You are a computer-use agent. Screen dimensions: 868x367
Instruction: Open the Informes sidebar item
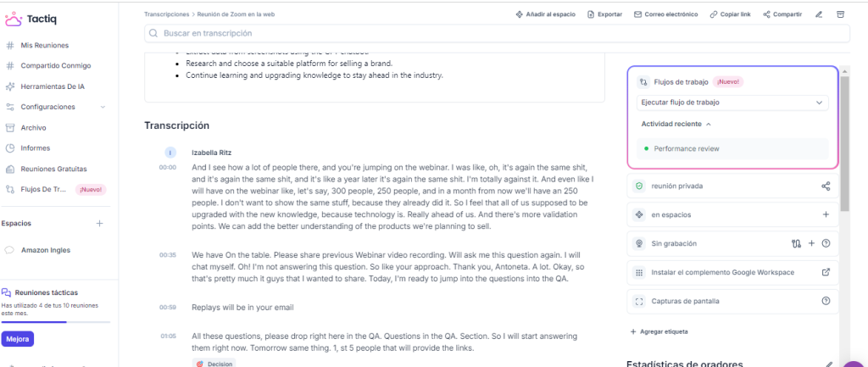35,148
